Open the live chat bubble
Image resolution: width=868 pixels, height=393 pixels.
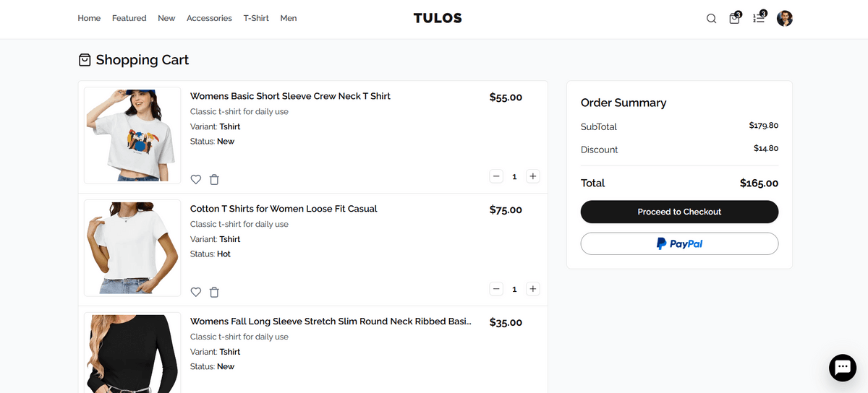[842, 368]
